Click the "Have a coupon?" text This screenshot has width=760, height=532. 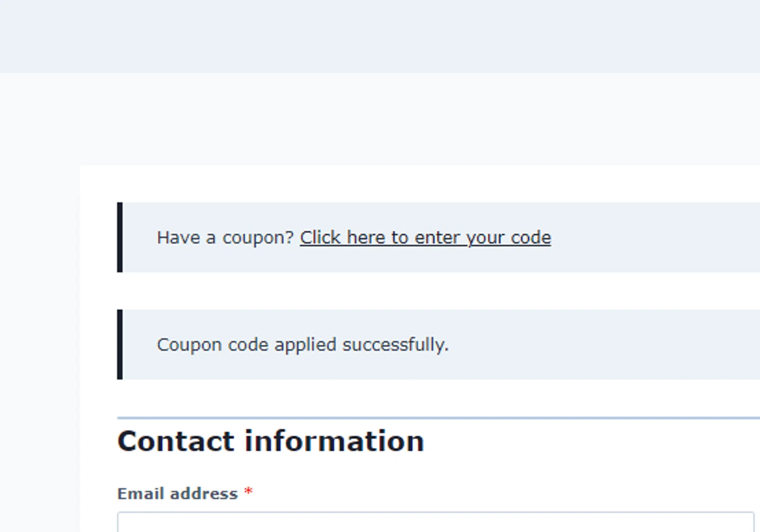[x=225, y=238]
